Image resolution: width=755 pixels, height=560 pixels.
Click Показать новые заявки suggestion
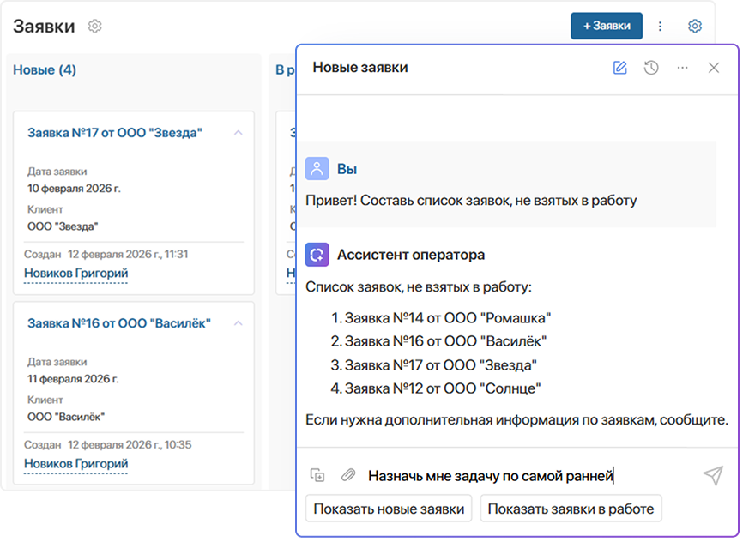click(389, 509)
